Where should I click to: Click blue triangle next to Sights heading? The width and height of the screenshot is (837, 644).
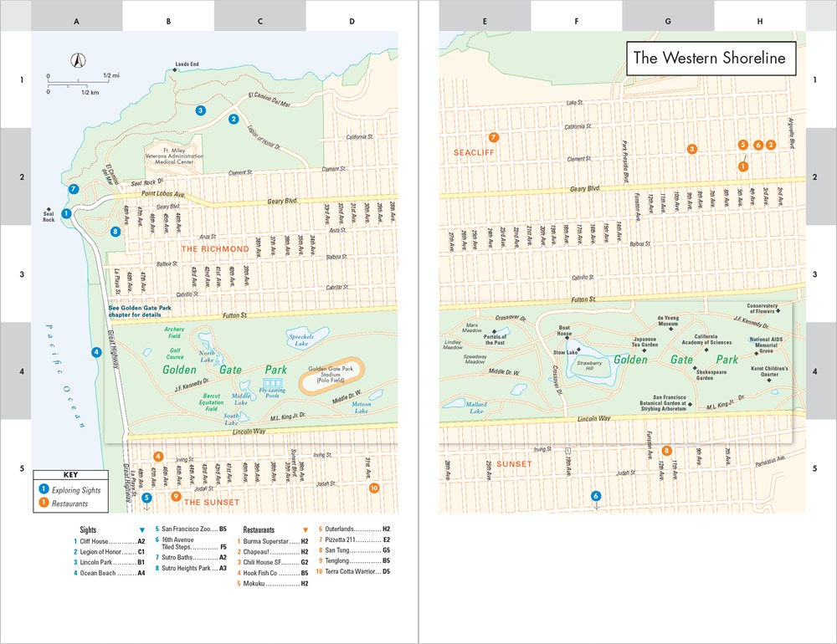142,529
